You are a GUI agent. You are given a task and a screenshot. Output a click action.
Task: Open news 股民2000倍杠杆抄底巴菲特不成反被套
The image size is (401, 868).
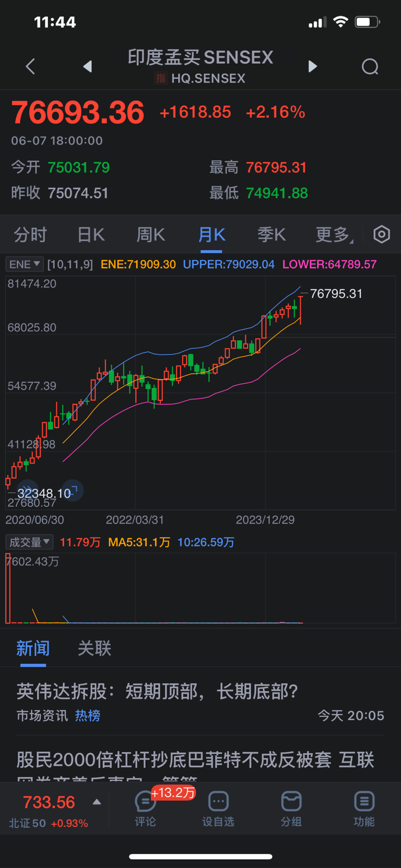pyautogui.click(x=174, y=759)
